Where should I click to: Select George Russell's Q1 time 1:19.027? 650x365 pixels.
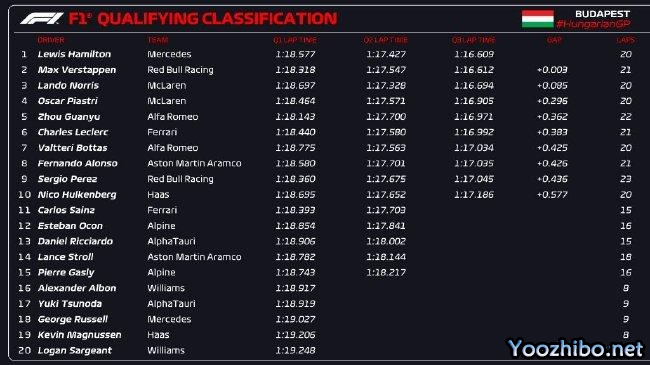click(295, 319)
